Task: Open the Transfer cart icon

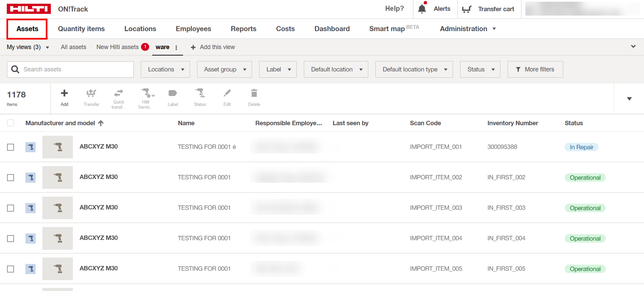Action: click(467, 9)
